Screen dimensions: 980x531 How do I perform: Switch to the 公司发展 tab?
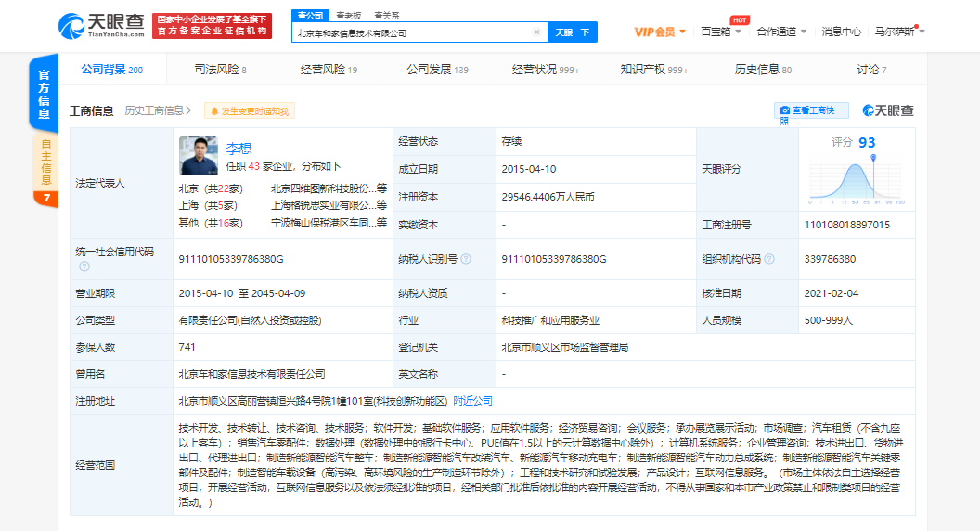[x=437, y=70]
